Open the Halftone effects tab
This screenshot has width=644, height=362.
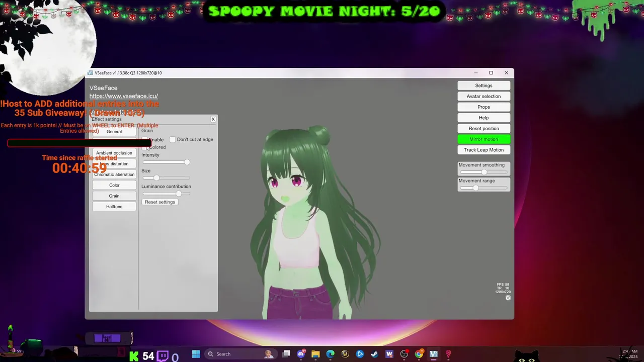point(114,207)
